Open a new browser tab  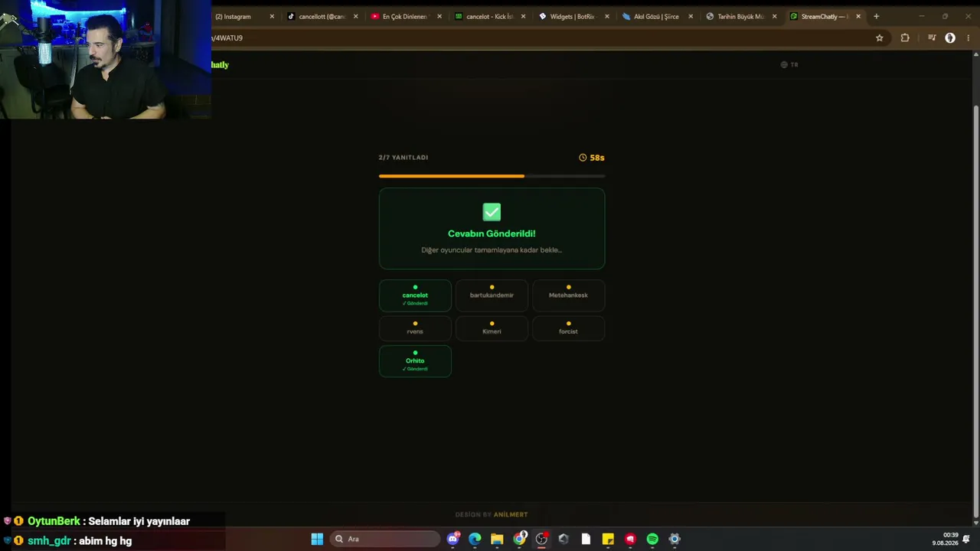(877, 16)
